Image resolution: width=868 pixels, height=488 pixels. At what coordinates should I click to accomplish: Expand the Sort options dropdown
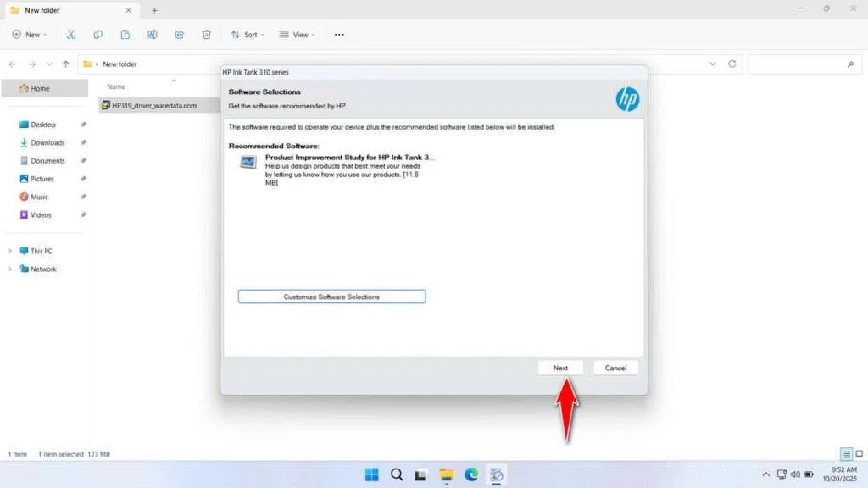[247, 34]
